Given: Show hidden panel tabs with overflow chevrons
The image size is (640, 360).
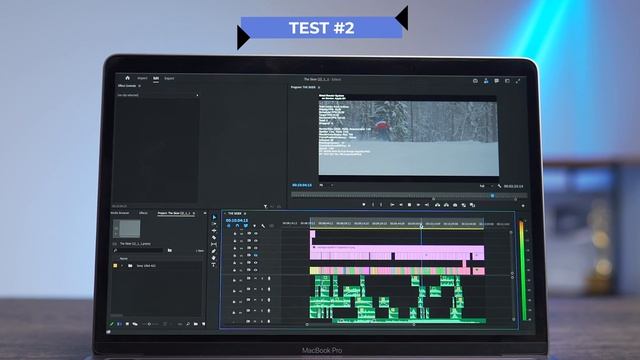Looking at the screenshot, I should [x=205, y=213].
